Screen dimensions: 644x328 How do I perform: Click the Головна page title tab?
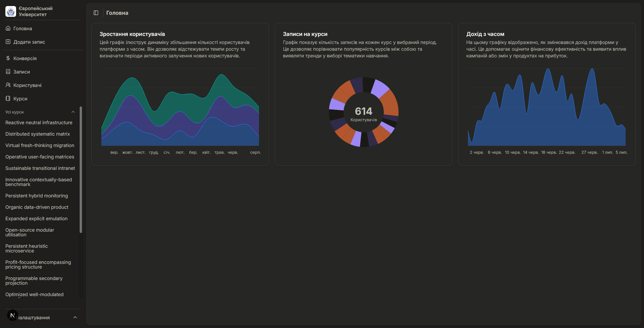click(x=117, y=13)
